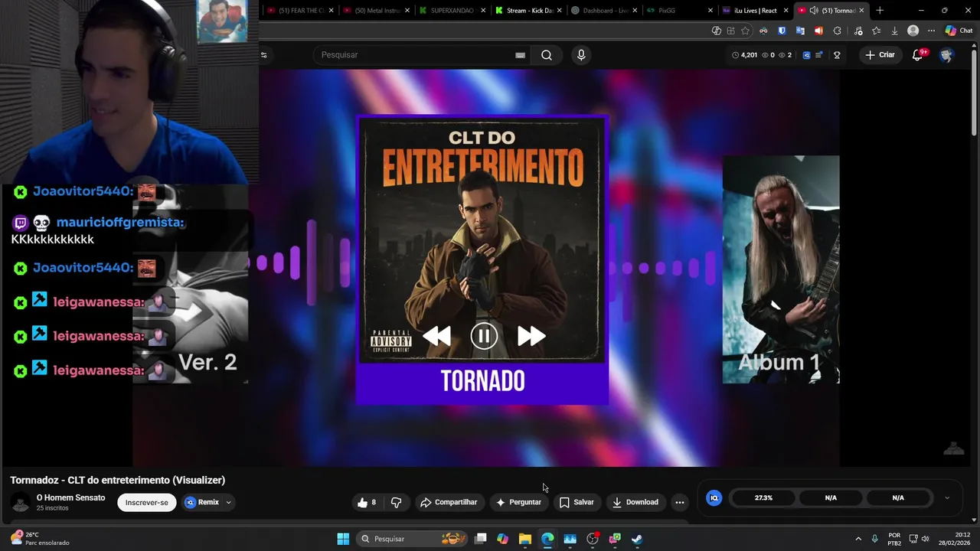Image resolution: width=980 pixels, height=551 pixels.
Task: Open the media control music icon
Action: click(x=857, y=31)
